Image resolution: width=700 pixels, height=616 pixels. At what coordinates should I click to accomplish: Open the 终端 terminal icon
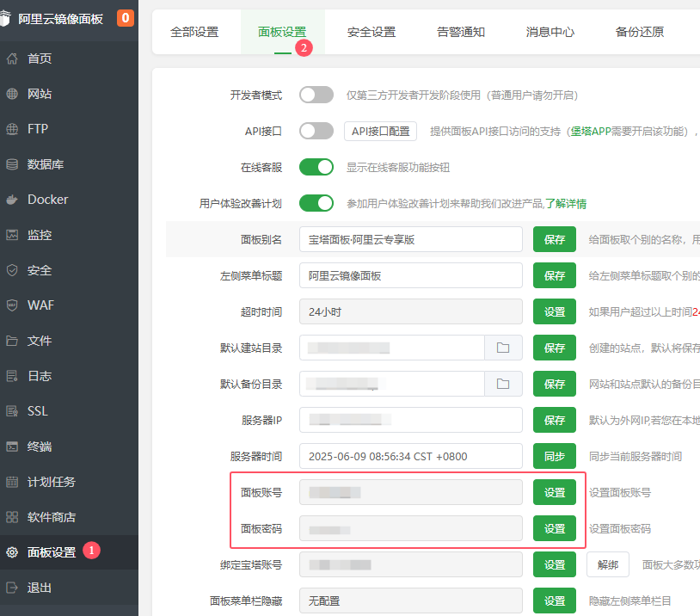coord(12,447)
